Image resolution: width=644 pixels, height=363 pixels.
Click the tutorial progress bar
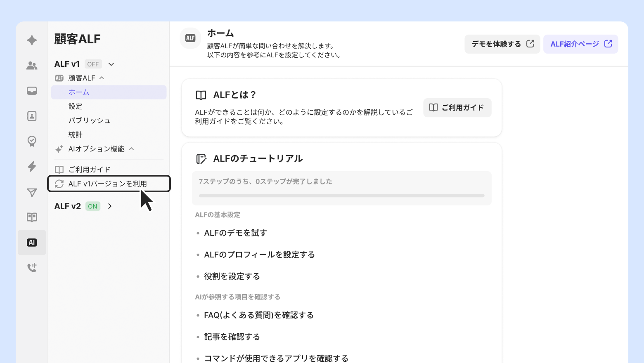341,196
